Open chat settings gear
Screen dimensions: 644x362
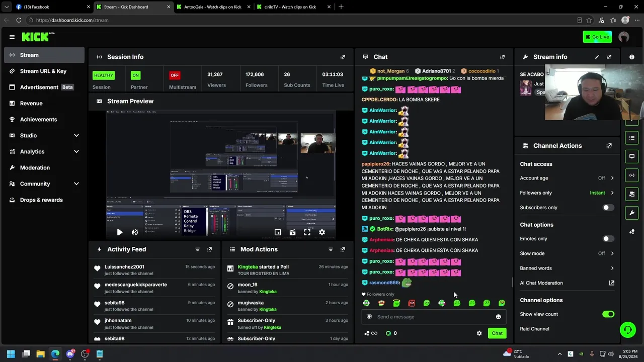click(x=479, y=333)
